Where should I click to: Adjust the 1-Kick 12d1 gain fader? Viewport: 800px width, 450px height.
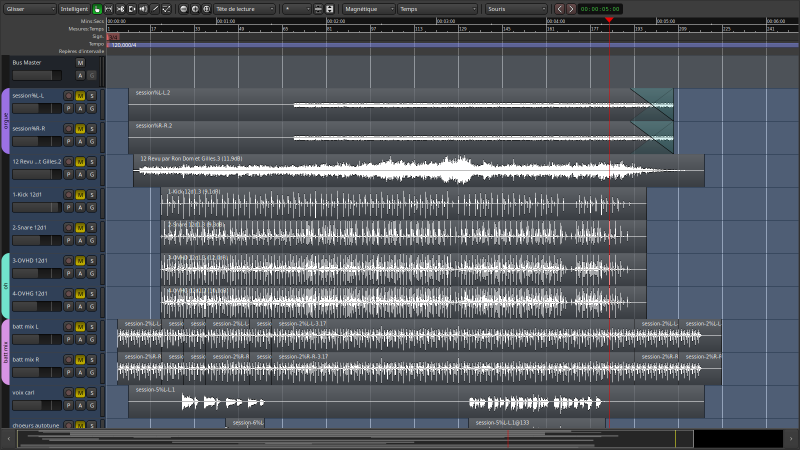(37, 208)
